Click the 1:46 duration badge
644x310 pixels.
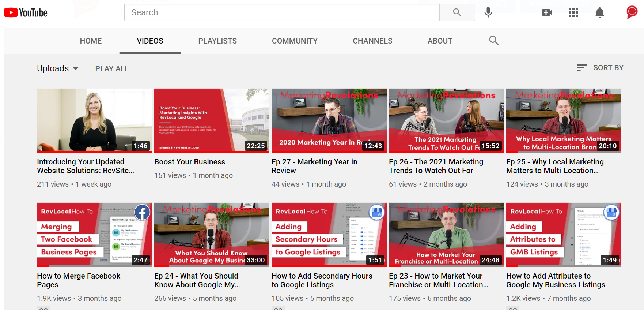(x=141, y=146)
